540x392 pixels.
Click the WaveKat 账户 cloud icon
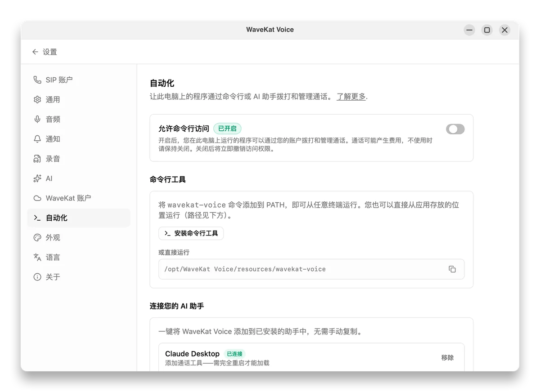[x=37, y=198]
